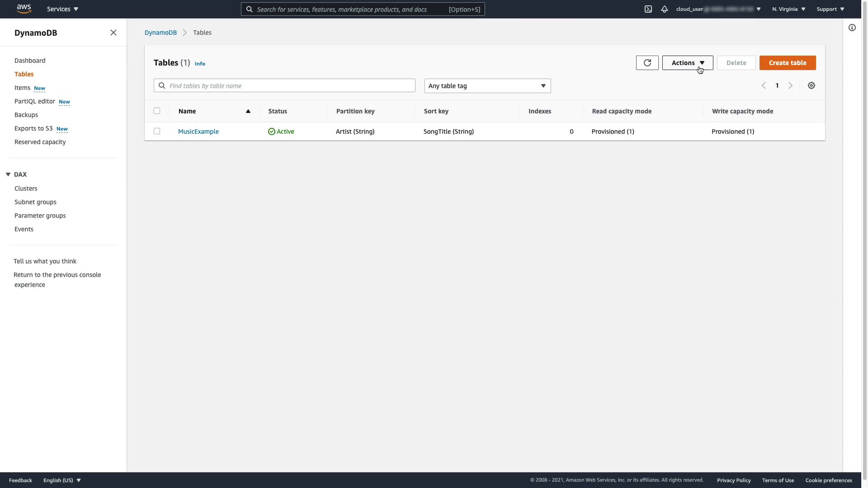Go to next page arrow in pagination
The height and width of the screenshot is (488, 868).
(x=790, y=86)
